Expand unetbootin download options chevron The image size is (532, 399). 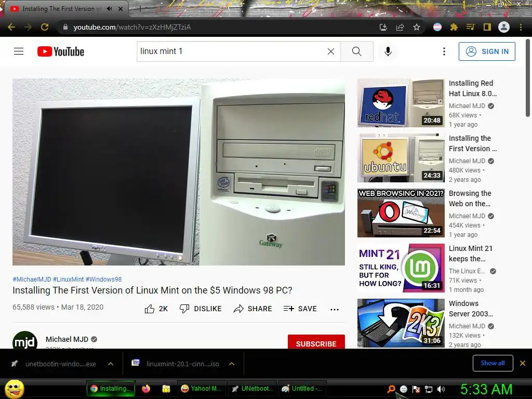(x=110, y=364)
